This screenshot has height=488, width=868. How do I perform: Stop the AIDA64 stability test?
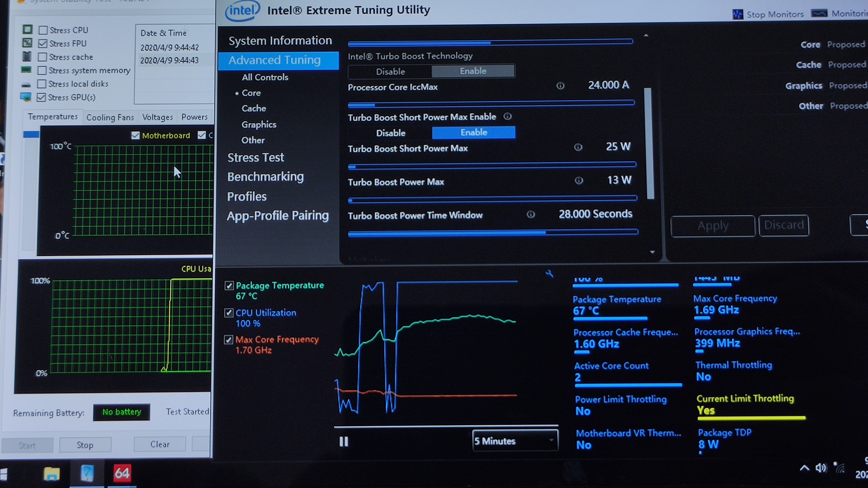point(85,445)
